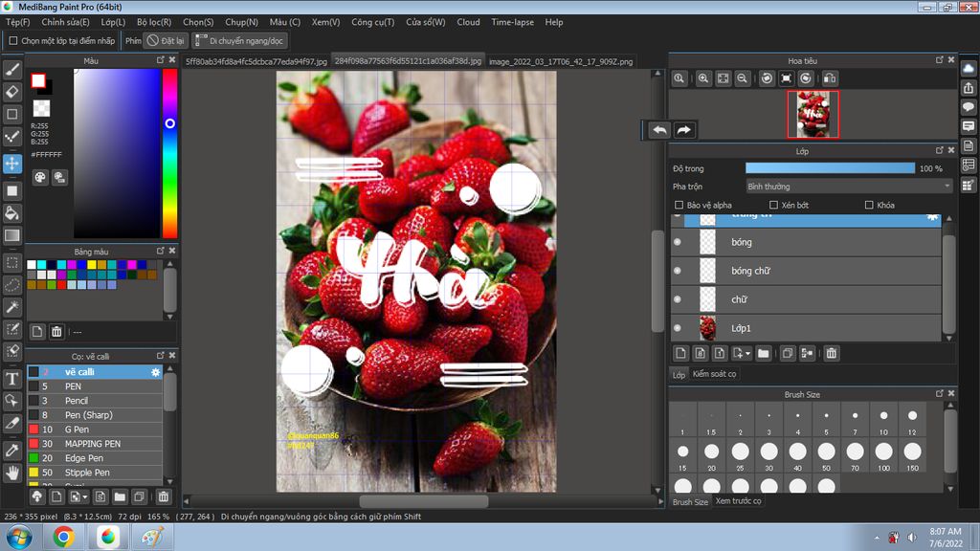Screen dimensions: 980x551
Task: Select the 'MAPPING PEN' brush
Action: tap(95, 444)
